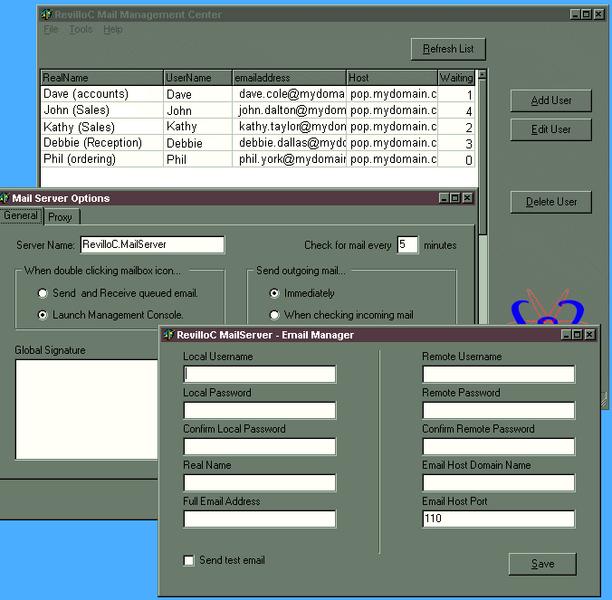Click the Waiting column header
The height and width of the screenshot is (600, 612).
pyautogui.click(x=456, y=78)
